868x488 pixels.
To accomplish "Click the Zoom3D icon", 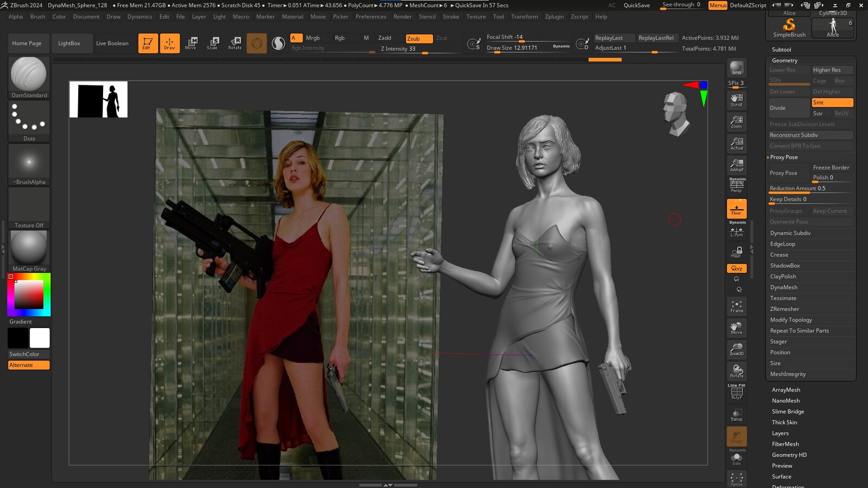I will 737,350.
